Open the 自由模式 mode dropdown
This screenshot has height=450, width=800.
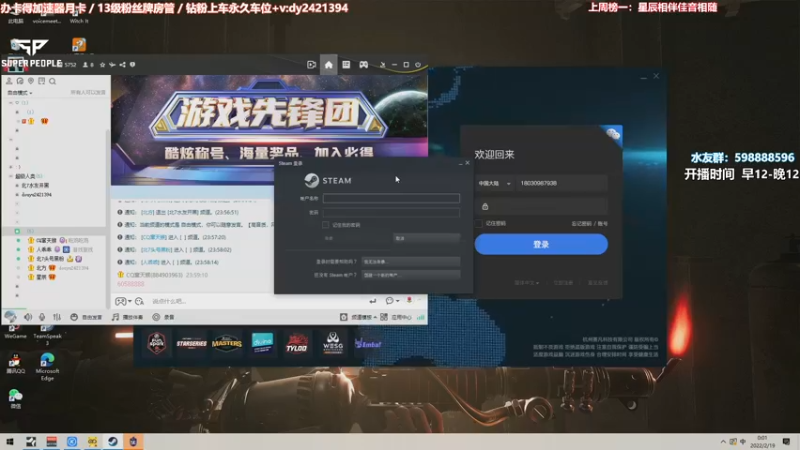(x=19, y=93)
